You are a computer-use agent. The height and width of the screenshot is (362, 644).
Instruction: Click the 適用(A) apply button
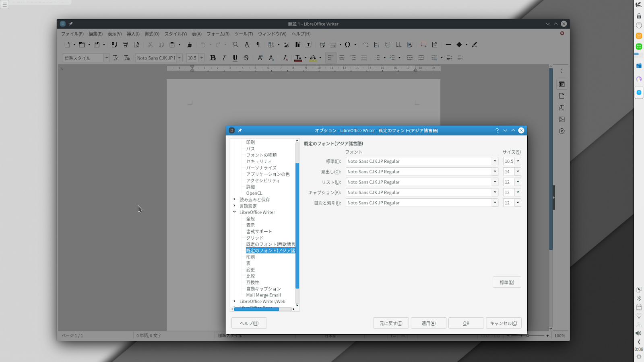[429, 323]
